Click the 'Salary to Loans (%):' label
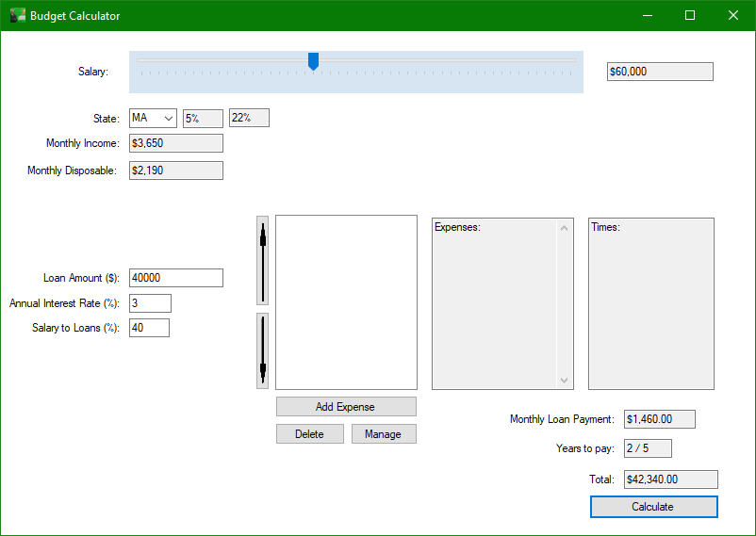The height and width of the screenshot is (536, 756). coord(75,328)
